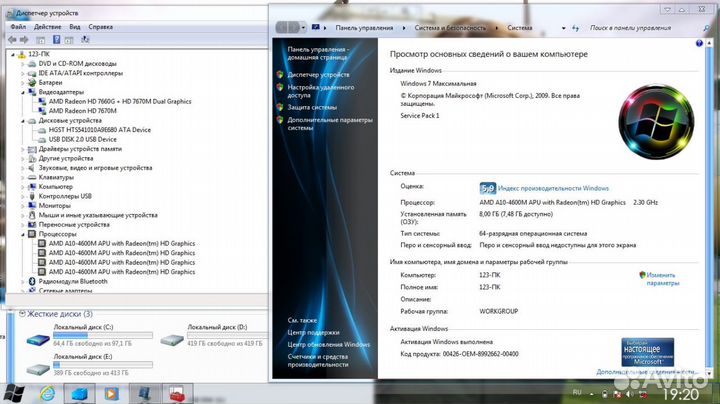Open Центр поддержки link
720x404 pixels.
pos(313,332)
